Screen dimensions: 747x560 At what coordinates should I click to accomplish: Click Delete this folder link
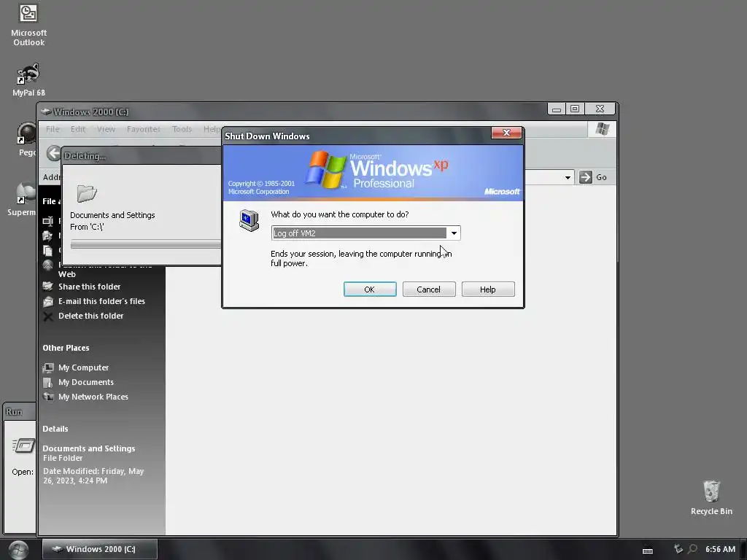pyautogui.click(x=90, y=316)
